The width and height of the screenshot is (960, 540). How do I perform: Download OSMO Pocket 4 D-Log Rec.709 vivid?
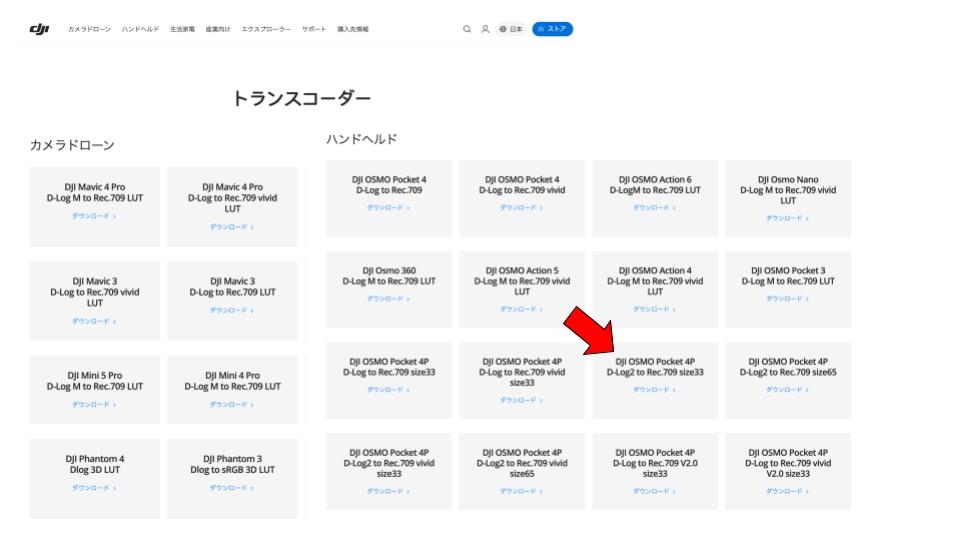point(522,208)
